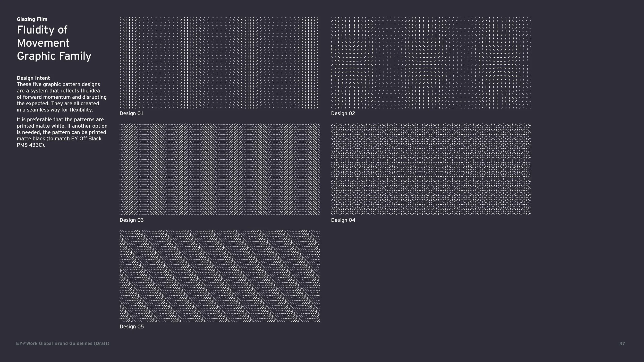Viewport: 644px width, 362px height.
Task: Click the word Graphic Family in title
Action: click(x=54, y=56)
